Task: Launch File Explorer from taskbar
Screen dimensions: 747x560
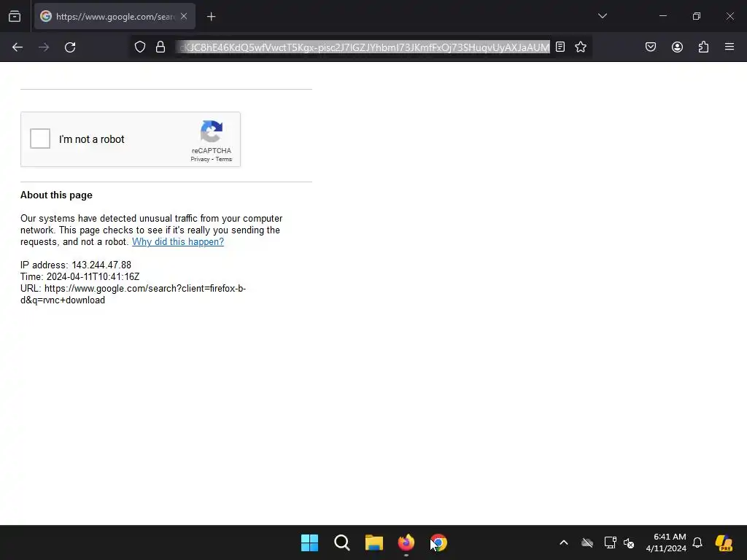Action: 374,542
